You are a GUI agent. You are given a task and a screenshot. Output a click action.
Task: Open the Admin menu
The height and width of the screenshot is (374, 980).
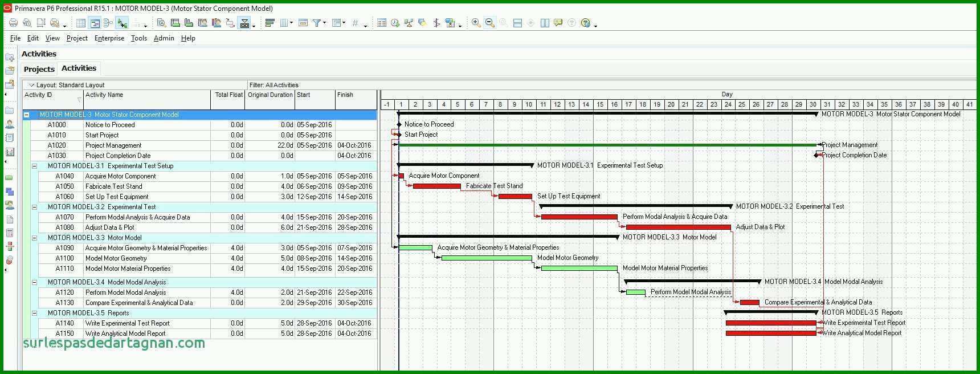coord(164,38)
